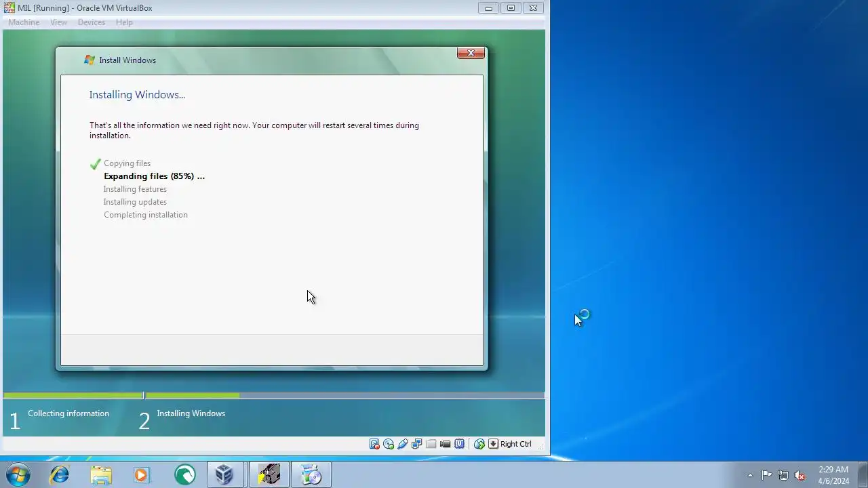Click the USB devices status icon
The width and height of the screenshot is (868, 488).
[403, 444]
